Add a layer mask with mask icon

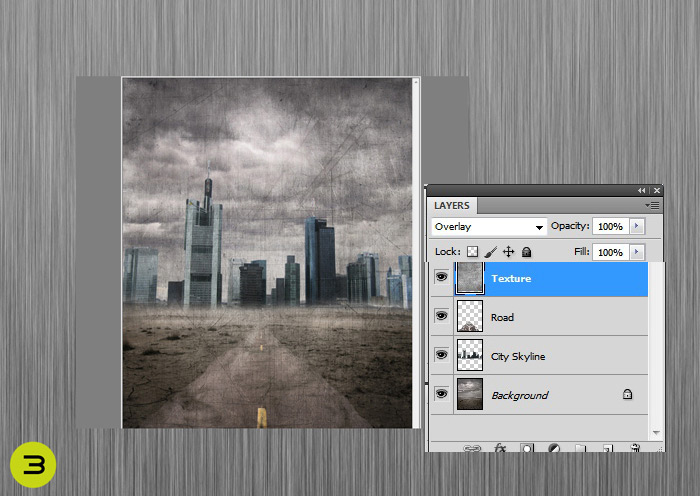coord(527,448)
